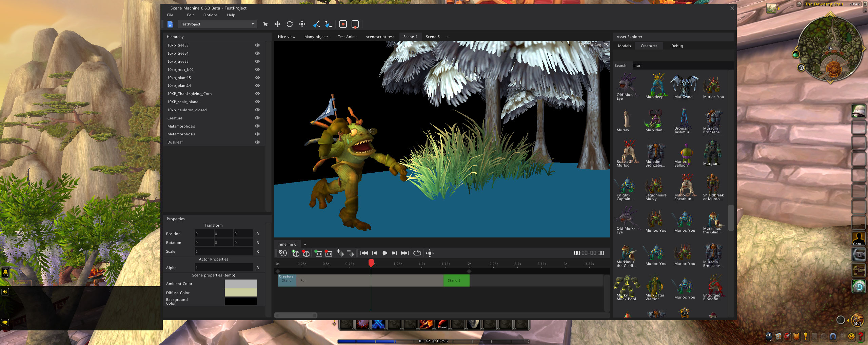Step back one frame in the timeline
The image size is (868, 345).
[x=375, y=253]
